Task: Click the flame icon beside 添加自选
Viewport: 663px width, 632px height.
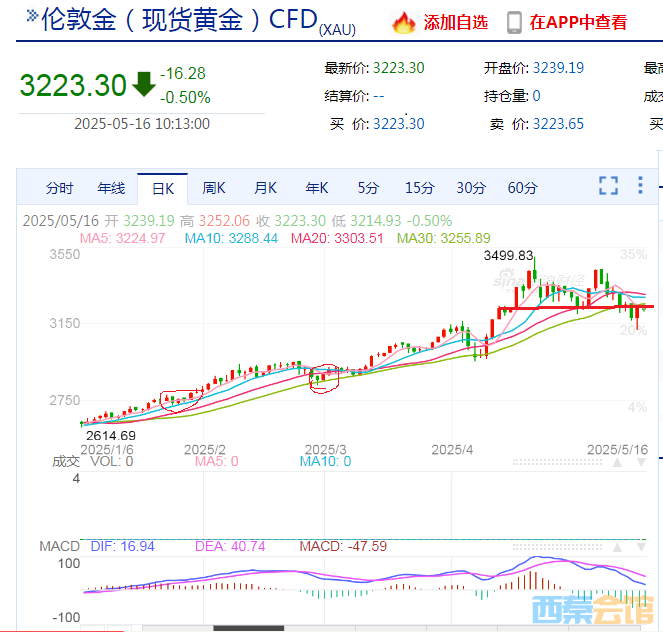Action: click(403, 21)
